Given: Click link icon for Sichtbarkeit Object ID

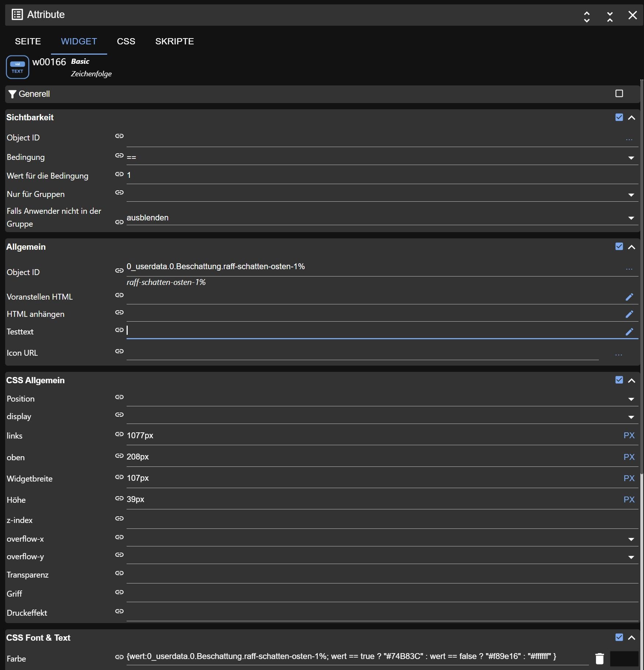Looking at the screenshot, I should [119, 136].
